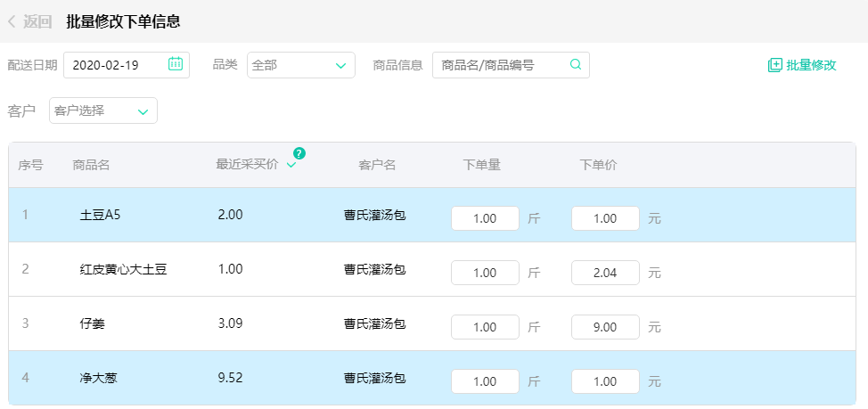
Task: Edit the order quantity for 土豆A5
Action: click(485, 218)
